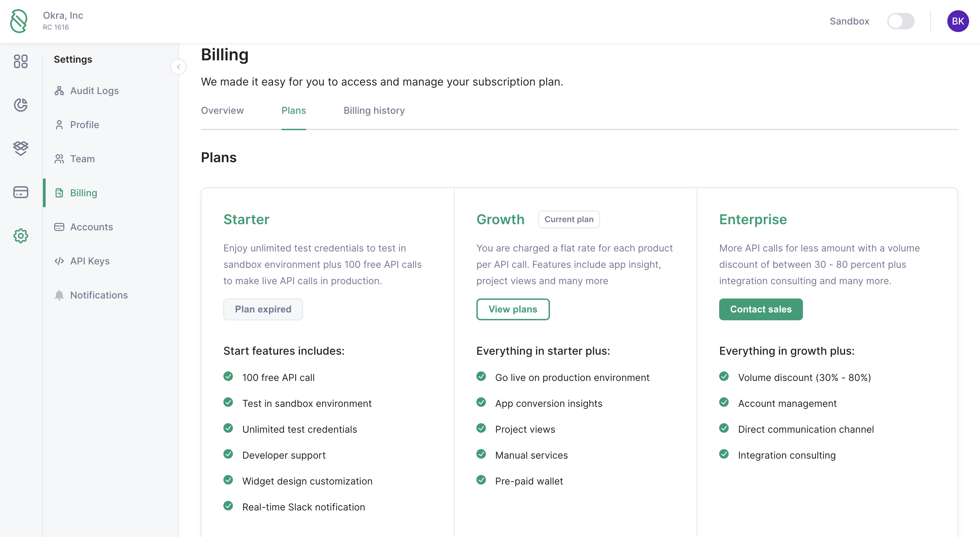980x537 pixels.
Task: Open the Team settings page
Action: [x=82, y=159]
